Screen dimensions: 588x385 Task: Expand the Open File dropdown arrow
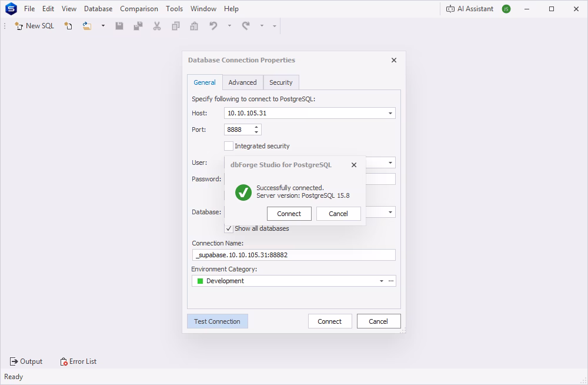[x=102, y=26]
